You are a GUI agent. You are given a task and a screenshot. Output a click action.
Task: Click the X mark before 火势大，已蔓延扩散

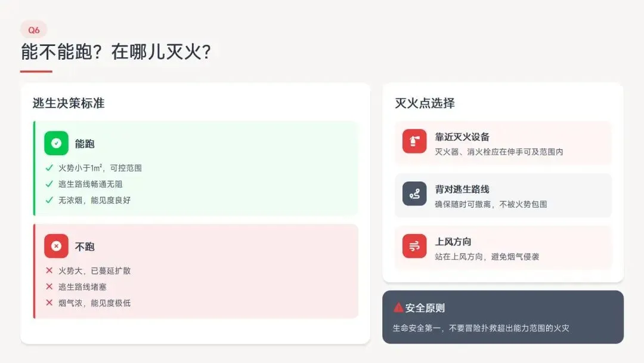pyautogui.click(x=49, y=270)
